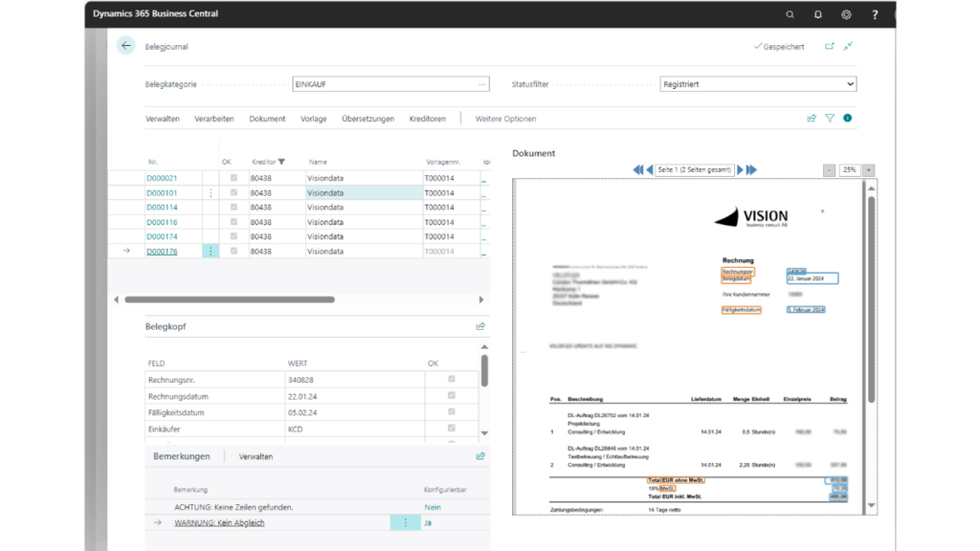Share the Bemerkungen section
Viewport: 980px width, 551px height.
click(x=480, y=456)
